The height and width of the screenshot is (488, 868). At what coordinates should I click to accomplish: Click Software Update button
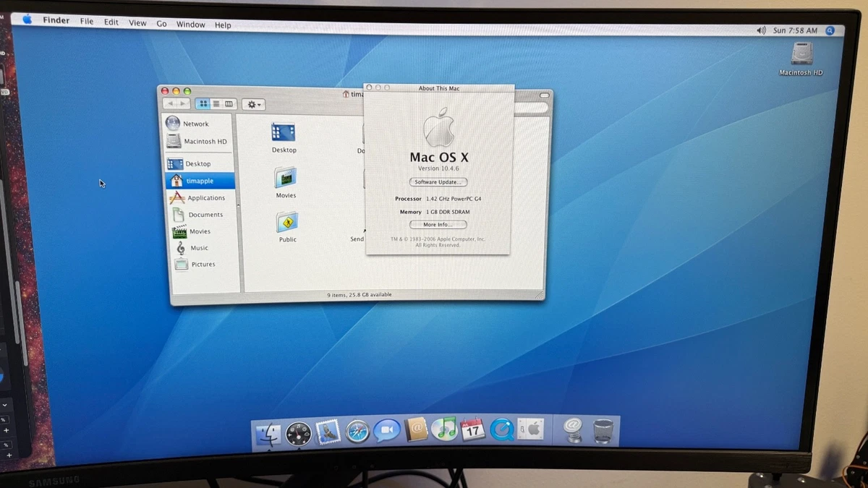438,182
